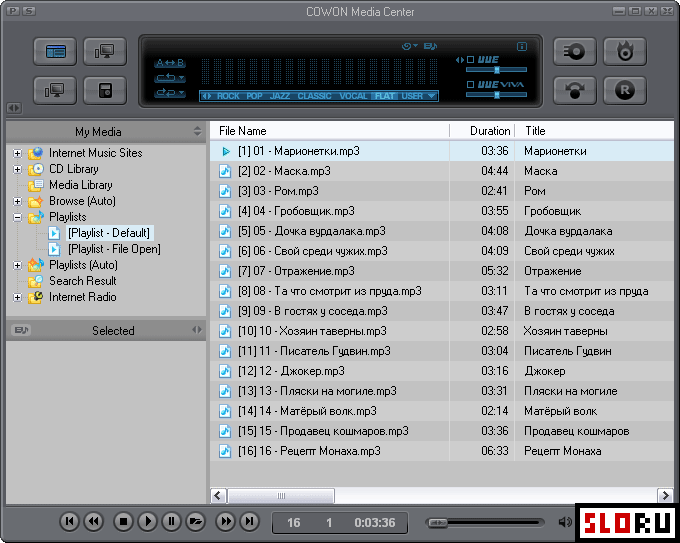680x543 pixels.
Task: Adjust the BBE level slider
Action: (x=497, y=70)
